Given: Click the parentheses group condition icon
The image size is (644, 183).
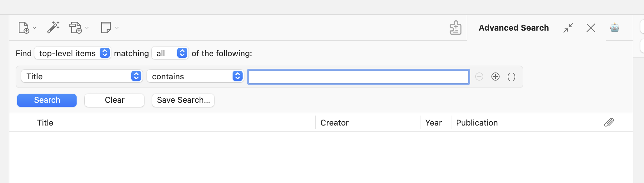Looking at the screenshot, I should coord(511,77).
